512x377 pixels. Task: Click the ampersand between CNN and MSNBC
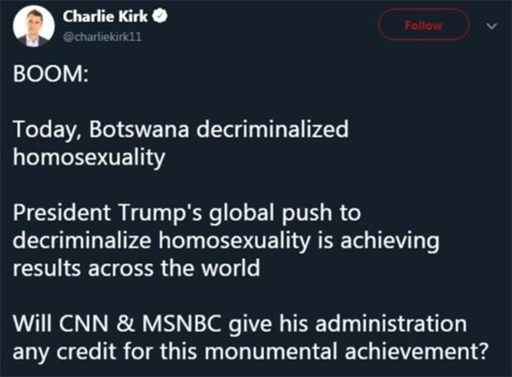pyautogui.click(x=126, y=324)
